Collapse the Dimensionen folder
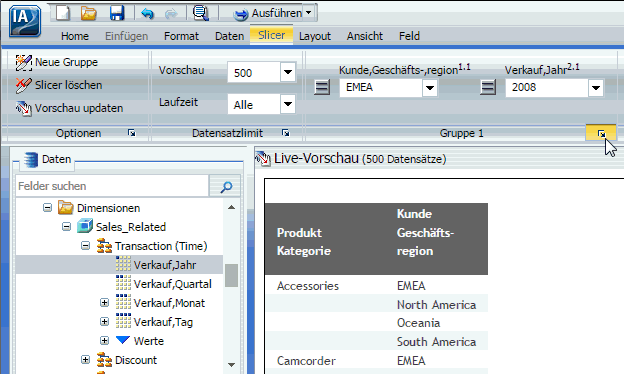This screenshot has width=624, height=374. click(47, 208)
